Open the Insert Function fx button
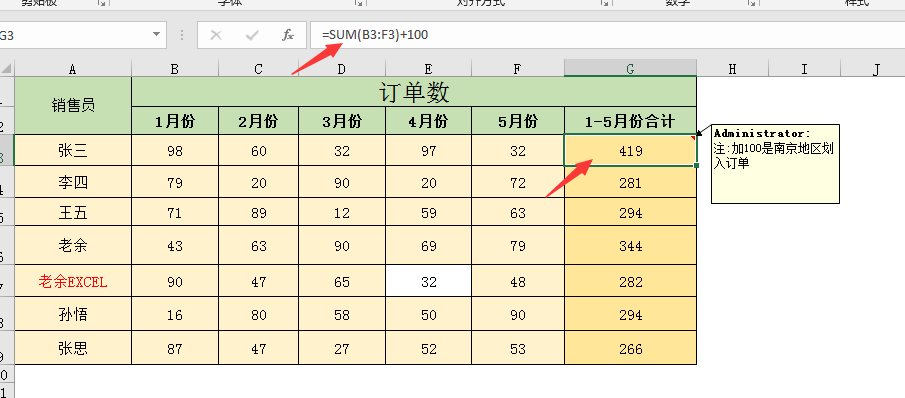 (287, 35)
